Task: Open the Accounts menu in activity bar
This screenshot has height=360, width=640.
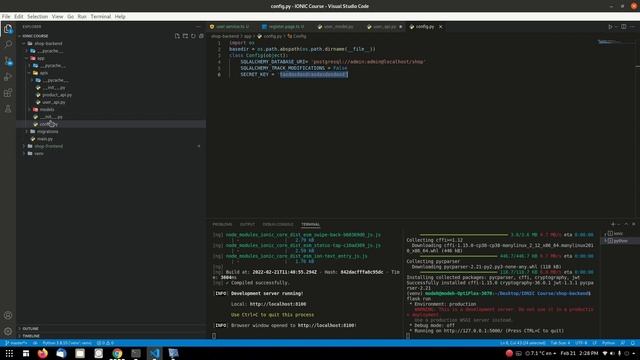Action: (x=8, y=315)
